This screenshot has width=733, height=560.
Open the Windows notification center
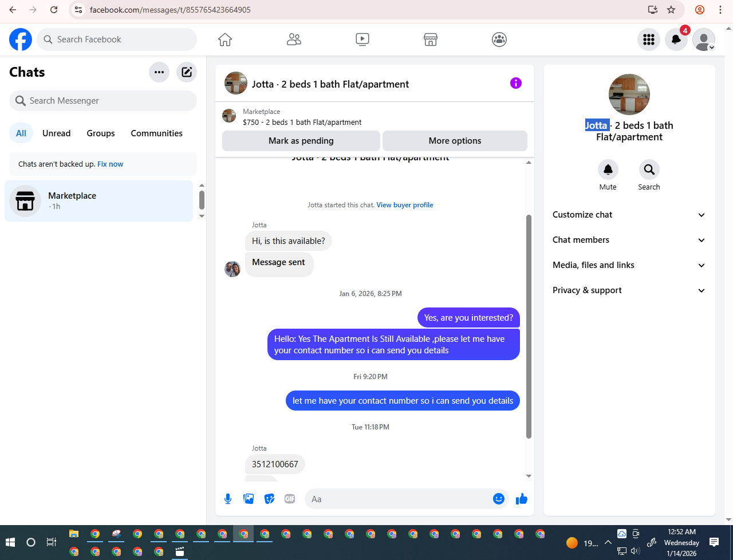pos(714,542)
